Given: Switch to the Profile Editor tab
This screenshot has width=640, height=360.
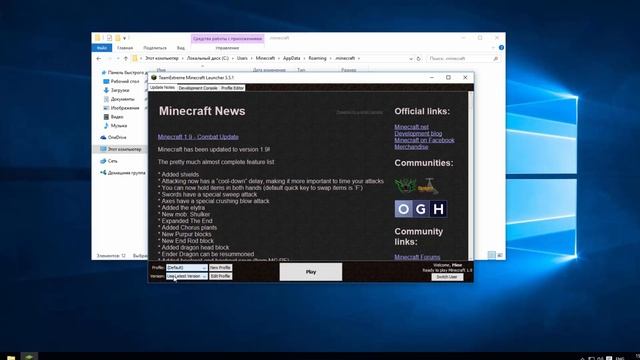Looking at the screenshot, I should click(x=232, y=88).
